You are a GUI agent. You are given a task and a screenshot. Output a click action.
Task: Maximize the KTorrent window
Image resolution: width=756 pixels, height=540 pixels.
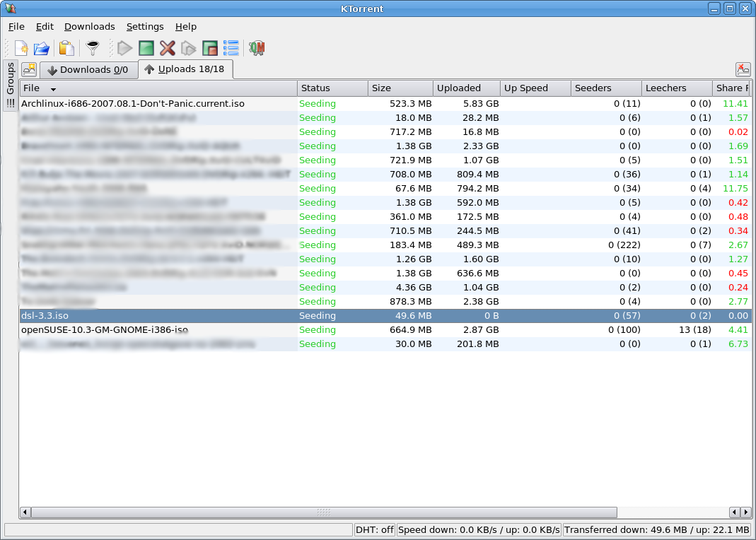(730, 8)
